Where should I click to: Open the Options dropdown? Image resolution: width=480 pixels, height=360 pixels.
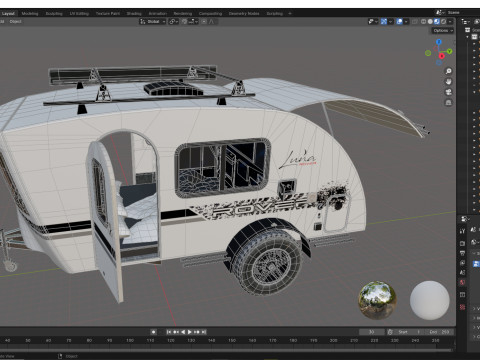443,30
